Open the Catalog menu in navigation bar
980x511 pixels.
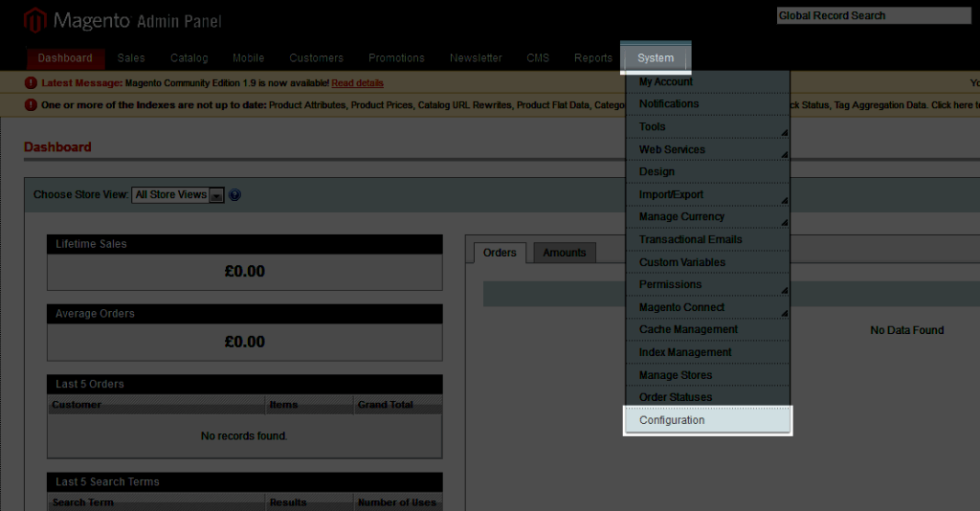[x=189, y=58]
